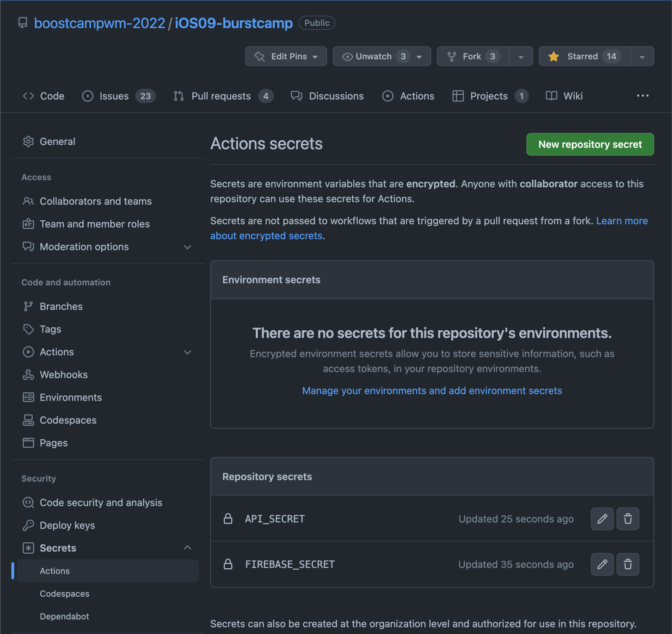This screenshot has width=672, height=634.
Task: Click the Issues count badge 23
Action: click(145, 96)
